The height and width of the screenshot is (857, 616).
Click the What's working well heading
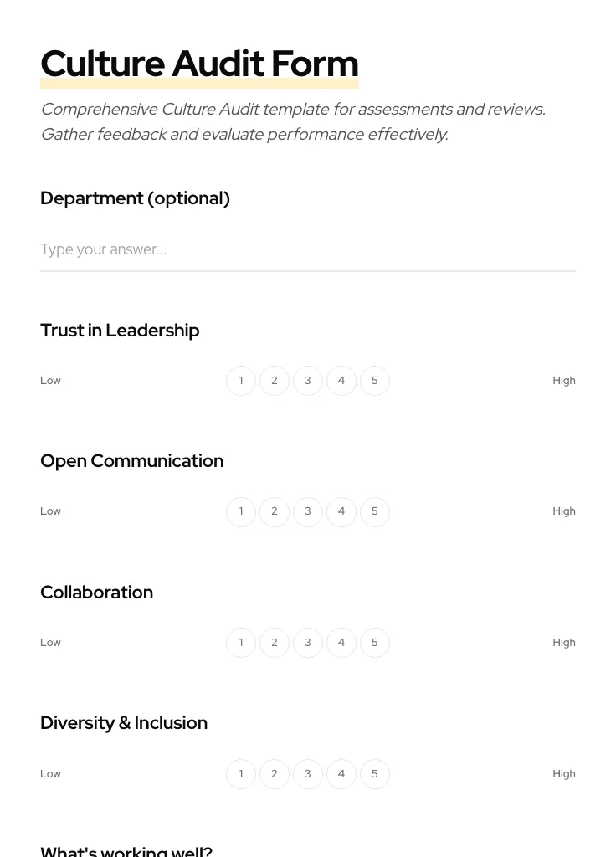[126, 850]
